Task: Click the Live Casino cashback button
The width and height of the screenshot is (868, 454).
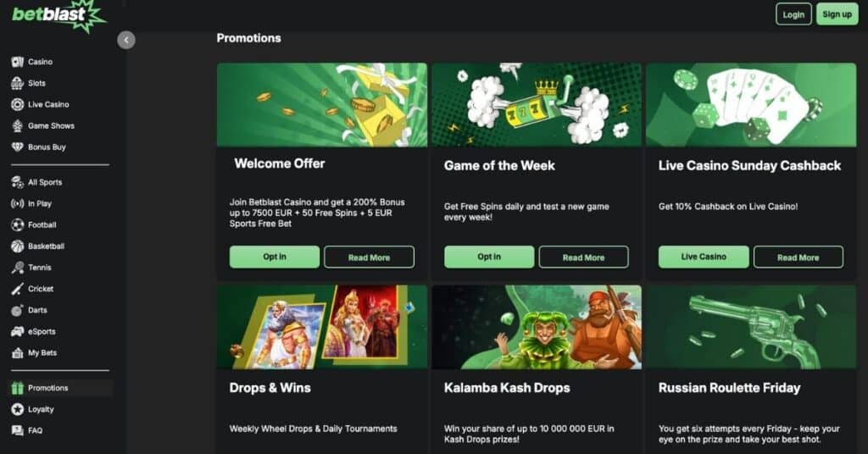Action: [704, 257]
